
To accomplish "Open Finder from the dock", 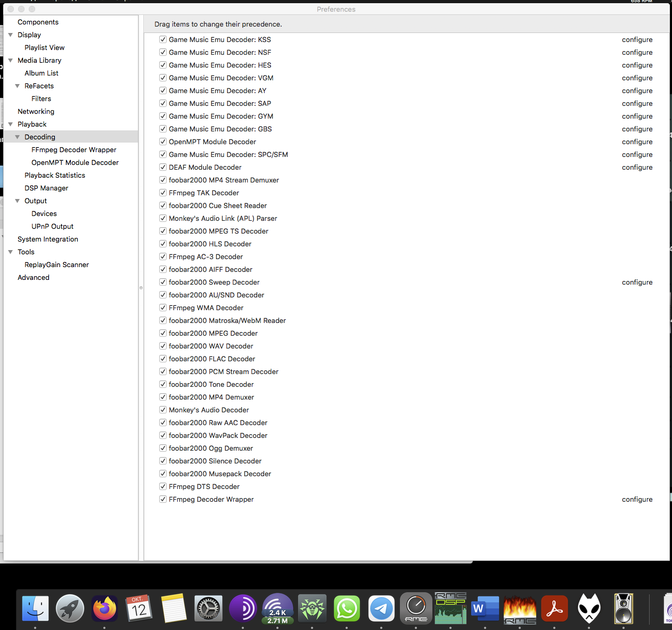I will (35, 608).
